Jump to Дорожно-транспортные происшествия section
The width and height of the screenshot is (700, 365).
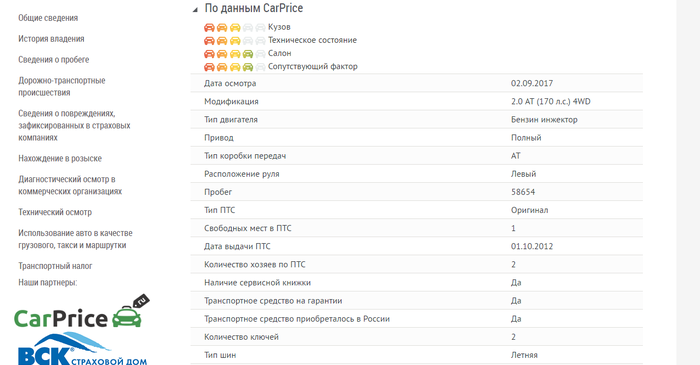[x=62, y=87]
